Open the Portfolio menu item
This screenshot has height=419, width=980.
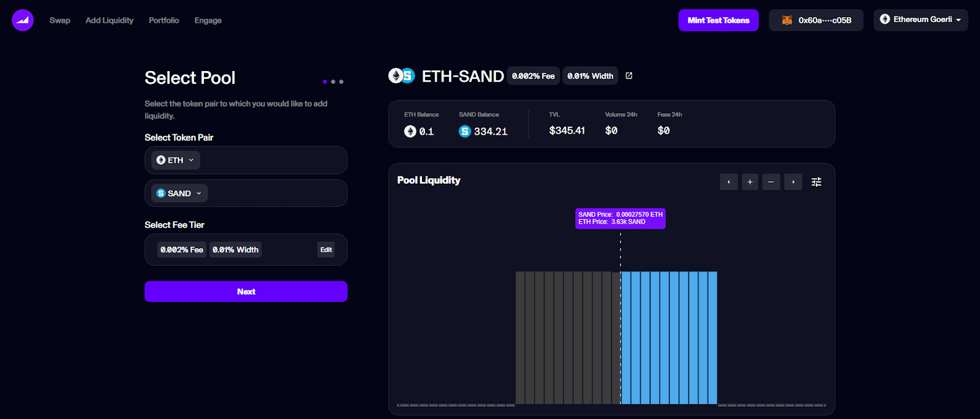tap(164, 20)
